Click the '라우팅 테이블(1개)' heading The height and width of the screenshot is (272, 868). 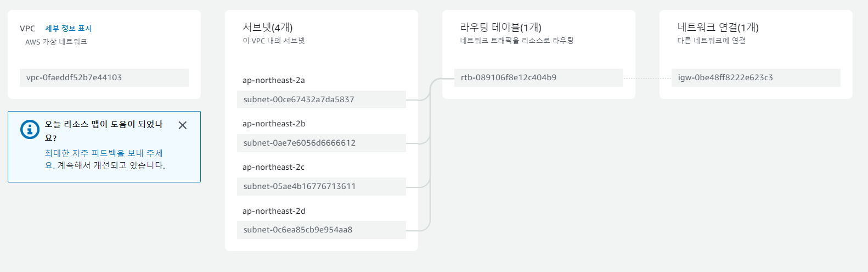[x=500, y=27]
